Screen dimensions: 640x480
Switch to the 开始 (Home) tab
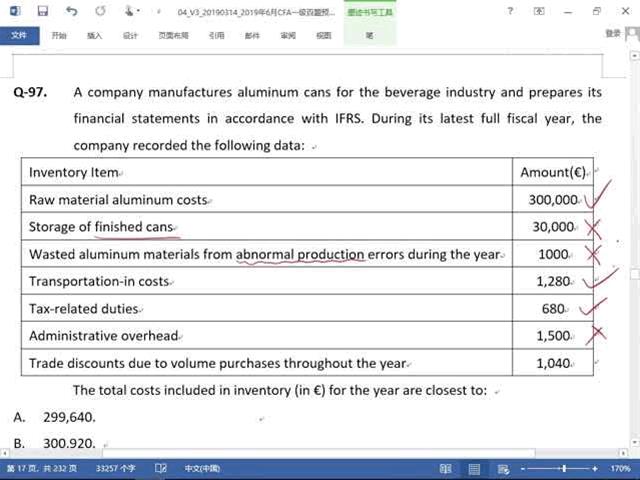coord(59,36)
